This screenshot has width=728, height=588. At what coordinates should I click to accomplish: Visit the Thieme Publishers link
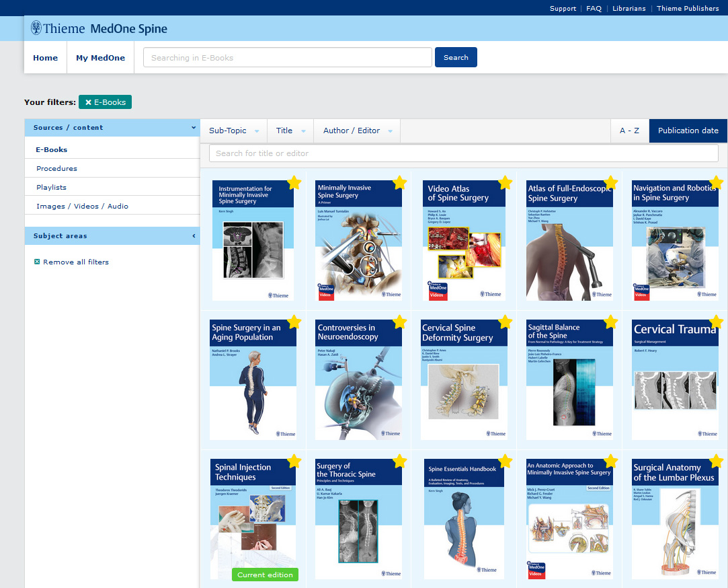[x=688, y=8]
